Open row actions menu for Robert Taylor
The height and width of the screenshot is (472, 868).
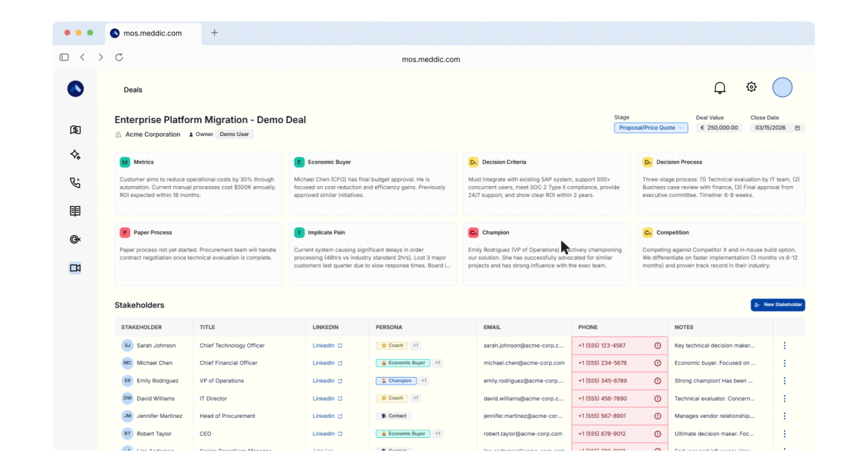click(x=785, y=434)
